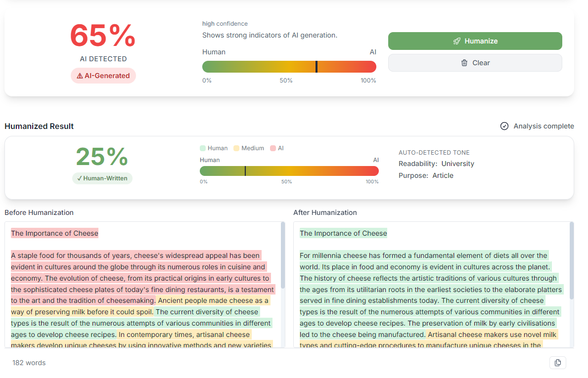Select the yellow Medium legend swatch

click(x=236, y=148)
